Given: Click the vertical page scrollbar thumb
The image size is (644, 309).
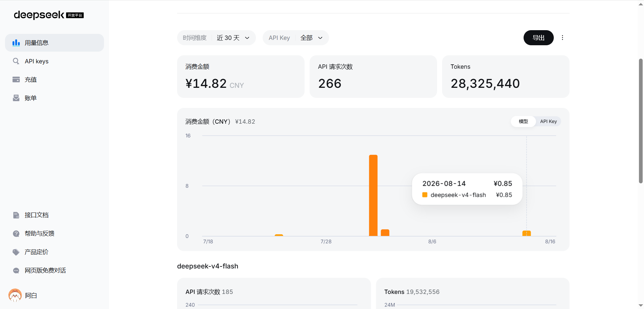Looking at the screenshot, I should (641, 121).
